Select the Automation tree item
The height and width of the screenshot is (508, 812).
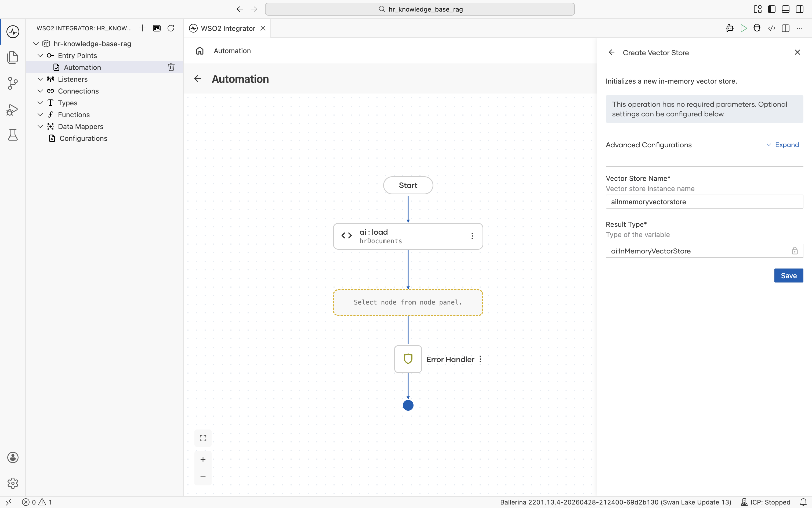tap(104, 67)
